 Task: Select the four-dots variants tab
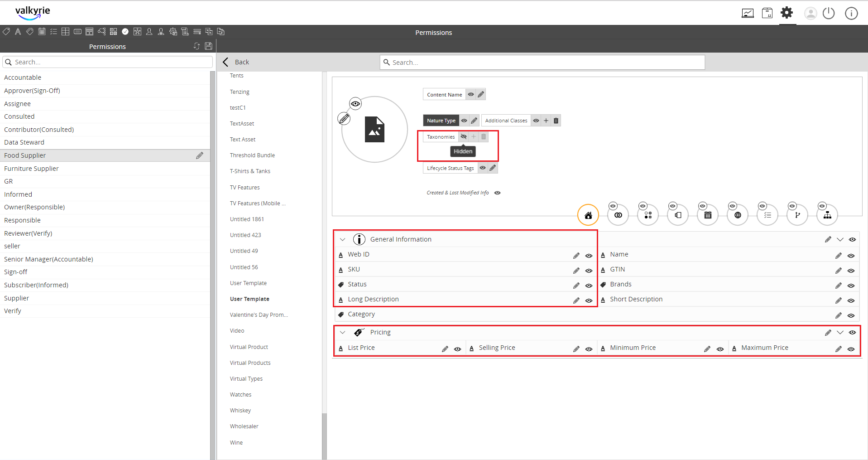click(x=648, y=215)
